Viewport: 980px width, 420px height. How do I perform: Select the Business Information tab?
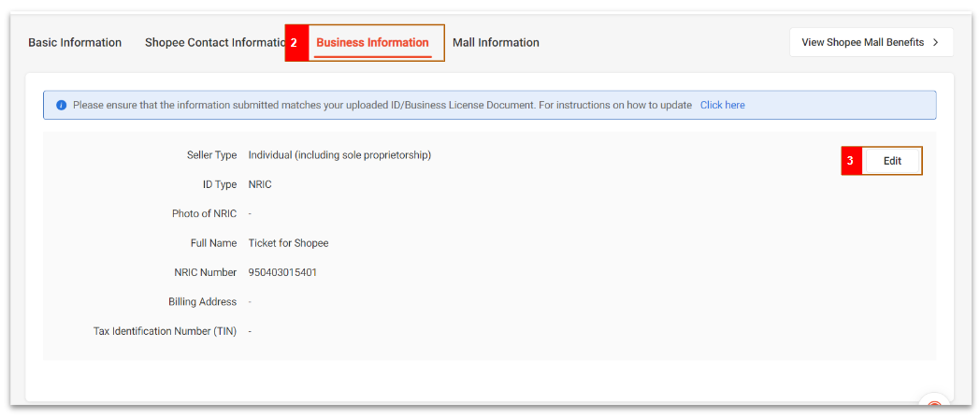pyautogui.click(x=372, y=43)
